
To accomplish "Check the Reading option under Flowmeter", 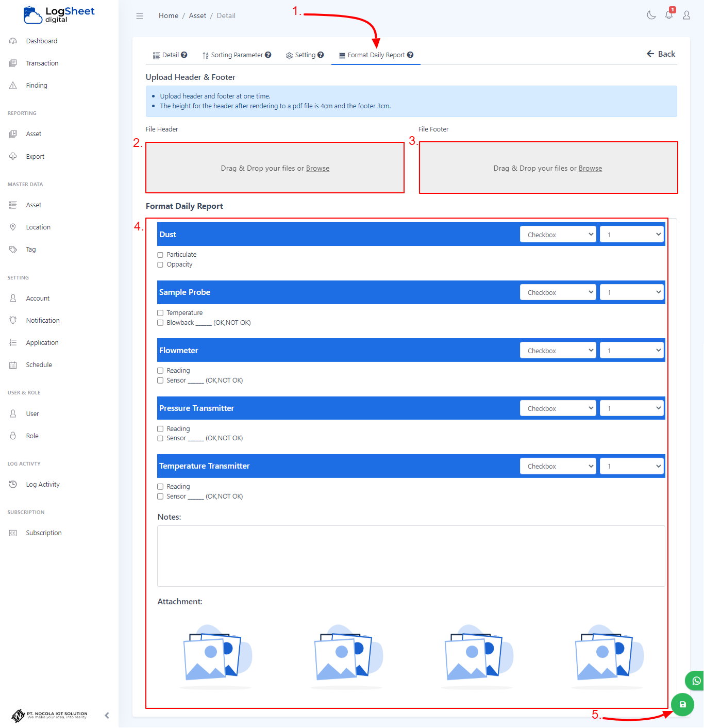I will 160,370.
